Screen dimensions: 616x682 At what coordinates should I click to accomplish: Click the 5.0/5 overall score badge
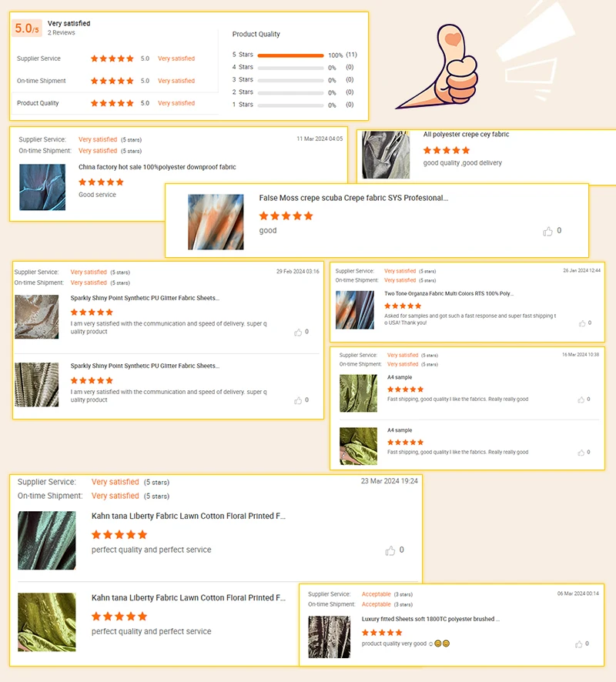pyautogui.click(x=26, y=28)
